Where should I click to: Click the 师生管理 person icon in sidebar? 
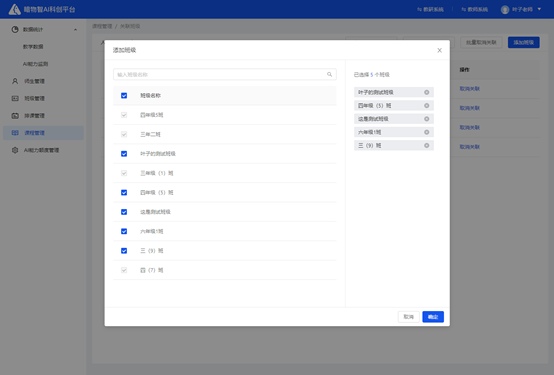[x=15, y=81]
